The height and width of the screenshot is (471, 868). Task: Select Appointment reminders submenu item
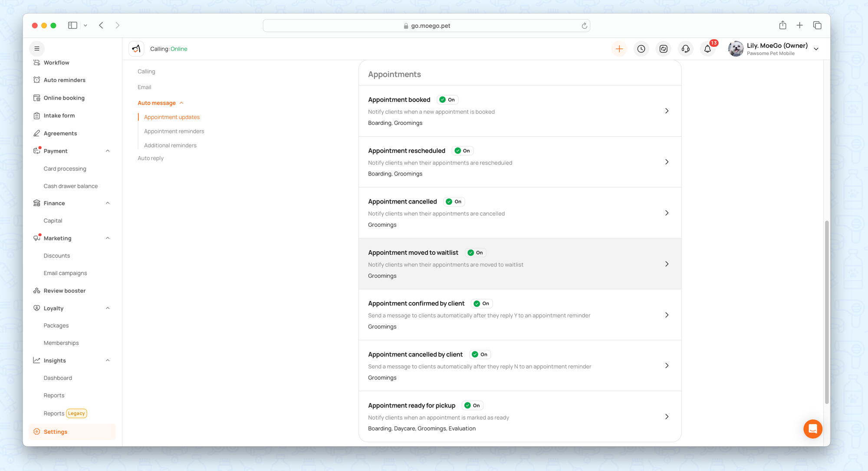tap(174, 131)
